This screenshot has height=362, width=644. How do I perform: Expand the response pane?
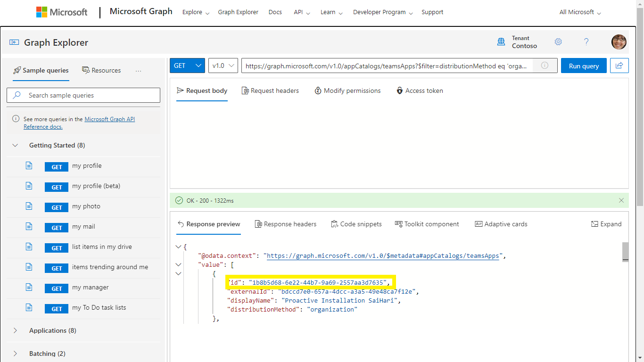coord(606,224)
